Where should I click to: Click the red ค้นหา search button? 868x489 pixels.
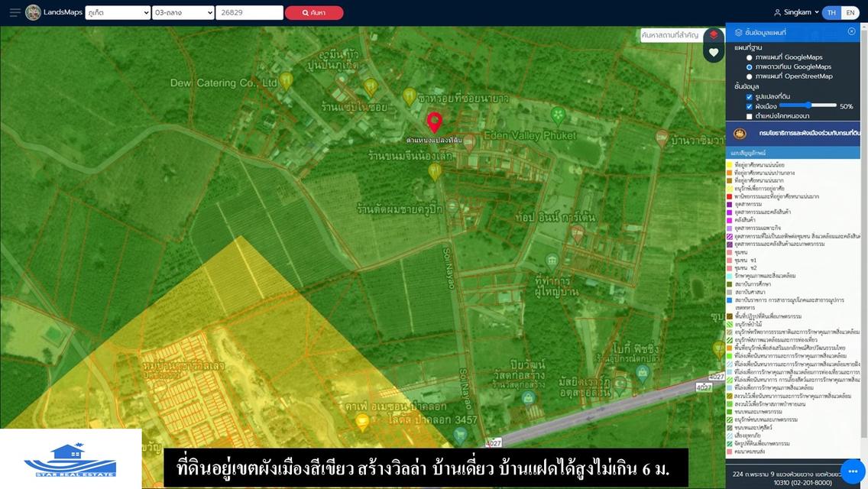[314, 13]
